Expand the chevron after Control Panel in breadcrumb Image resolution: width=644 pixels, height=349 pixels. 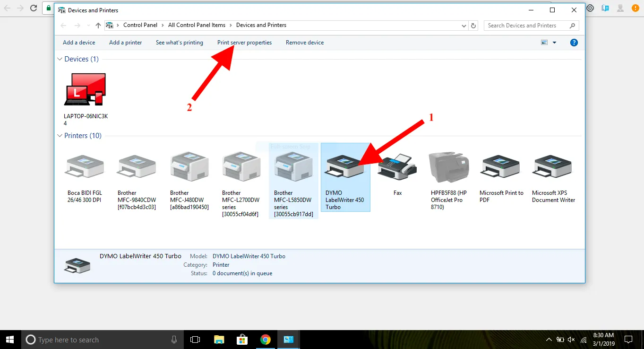[x=163, y=26]
